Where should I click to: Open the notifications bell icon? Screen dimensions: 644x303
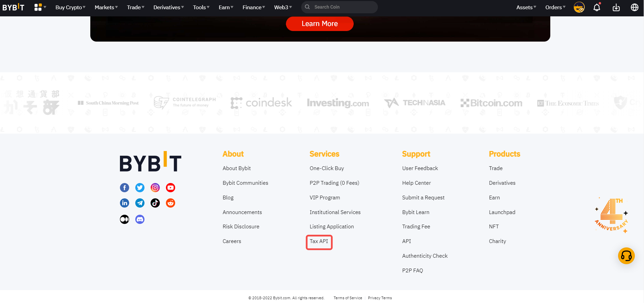pos(597,7)
